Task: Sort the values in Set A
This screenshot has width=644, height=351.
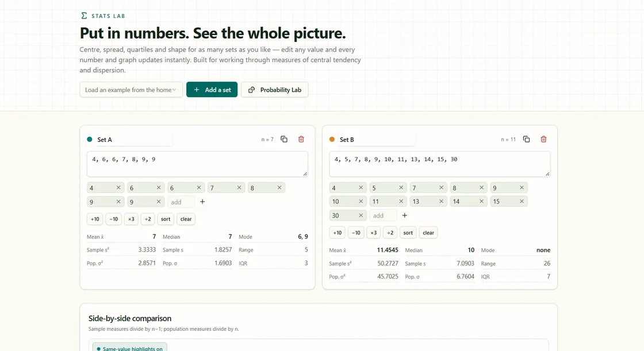Action: click(166, 219)
